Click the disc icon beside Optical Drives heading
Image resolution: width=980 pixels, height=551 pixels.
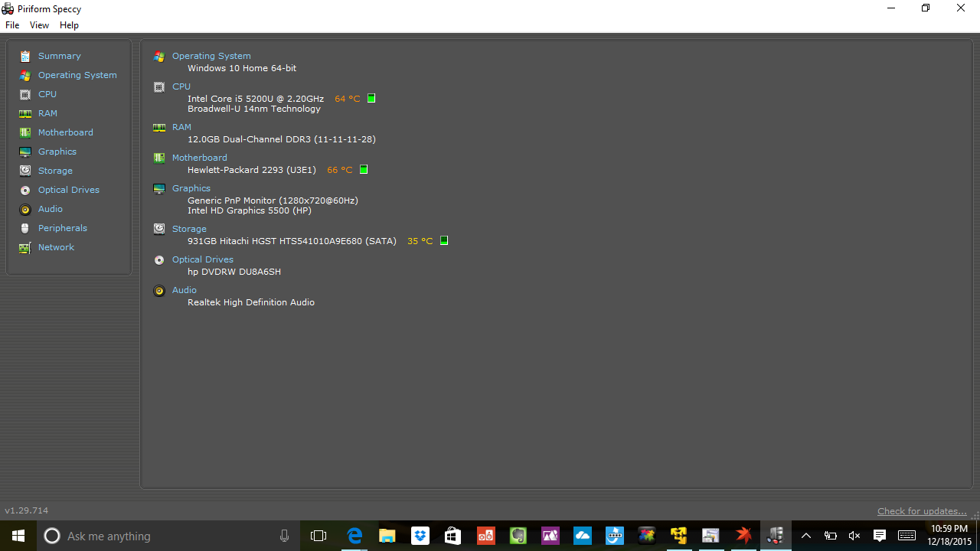pos(159,260)
